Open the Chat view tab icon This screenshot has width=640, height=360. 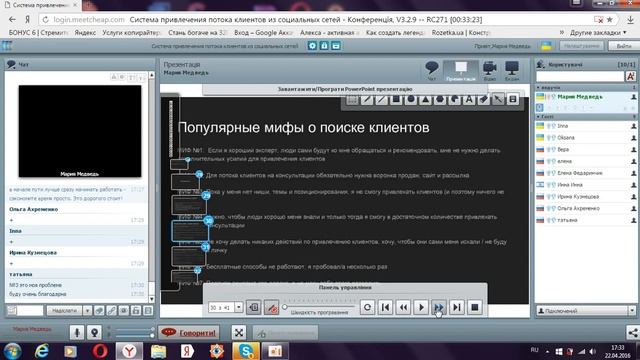(x=431, y=71)
